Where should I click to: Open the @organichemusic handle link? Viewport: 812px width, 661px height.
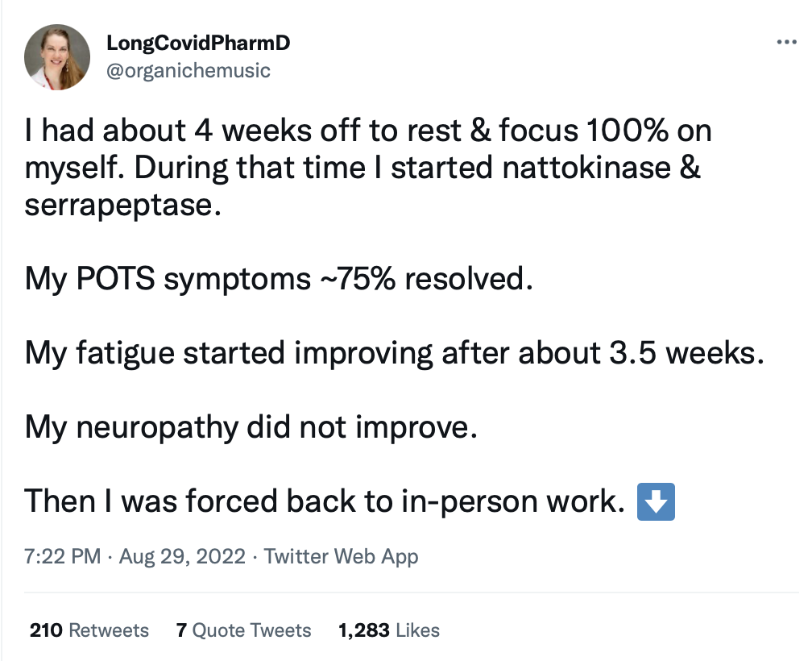pos(188,70)
